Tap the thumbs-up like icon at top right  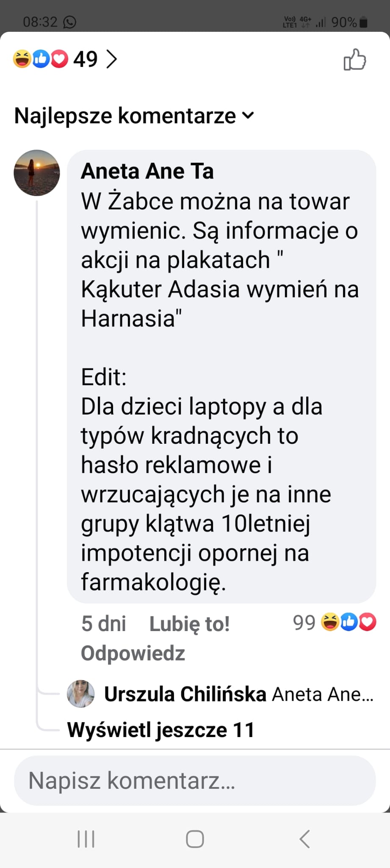(x=355, y=59)
